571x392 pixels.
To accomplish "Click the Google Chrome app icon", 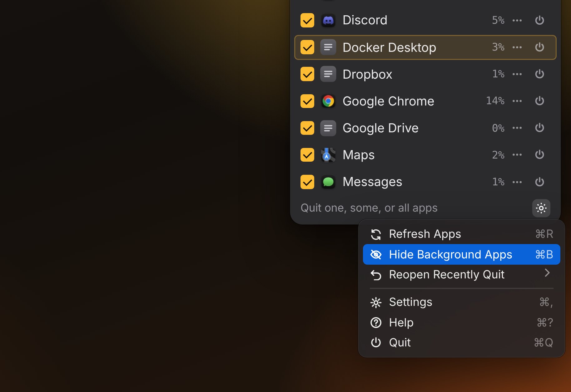I will pyautogui.click(x=328, y=101).
